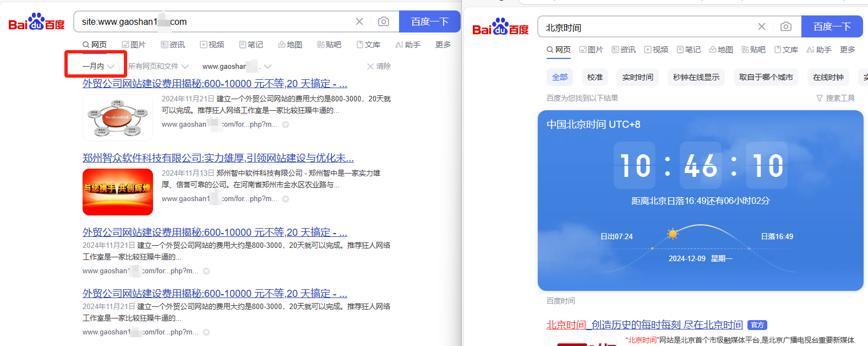Open 笔记 tab in the site-search window
Image resolution: width=868 pixels, height=346 pixels.
click(251, 45)
